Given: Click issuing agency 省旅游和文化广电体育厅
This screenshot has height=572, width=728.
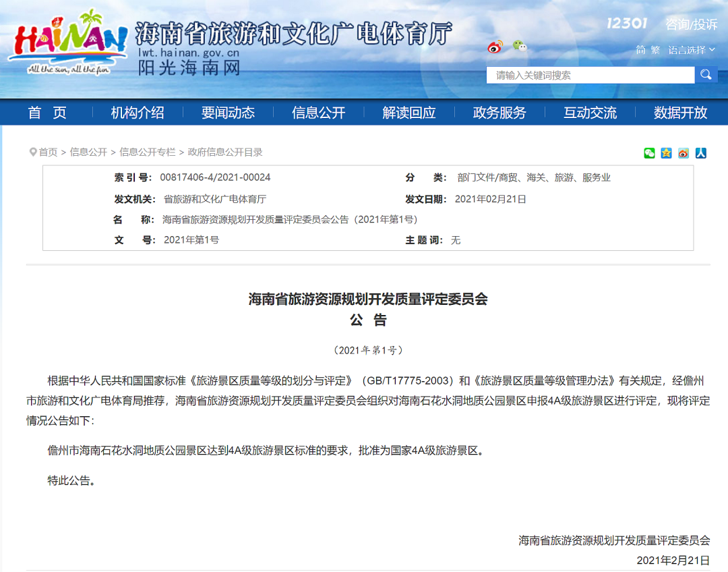Looking at the screenshot, I should point(215,200).
